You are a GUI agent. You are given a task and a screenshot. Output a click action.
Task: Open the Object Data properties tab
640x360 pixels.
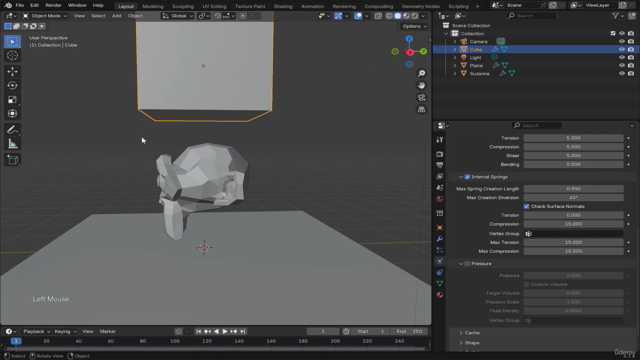pyautogui.click(x=440, y=284)
